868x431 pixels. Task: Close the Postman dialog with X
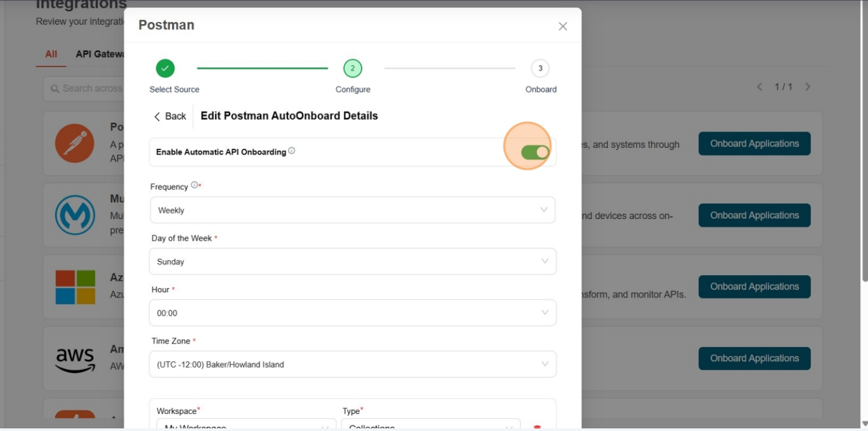(x=562, y=26)
